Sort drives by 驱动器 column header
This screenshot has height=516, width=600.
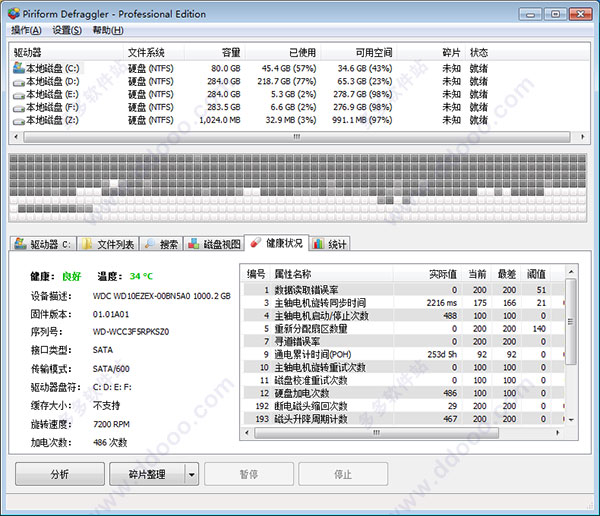coord(66,52)
